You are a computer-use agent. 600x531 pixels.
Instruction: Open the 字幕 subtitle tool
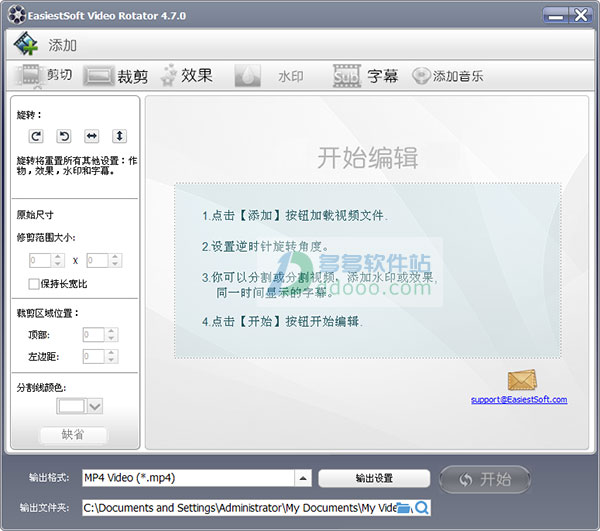coord(365,76)
